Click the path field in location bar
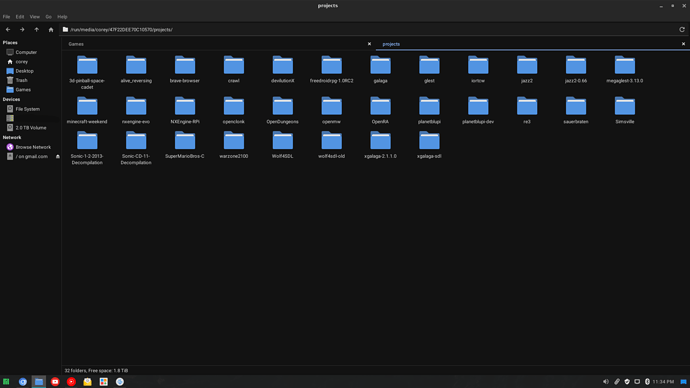690x388 pixels. click(370, 29)
